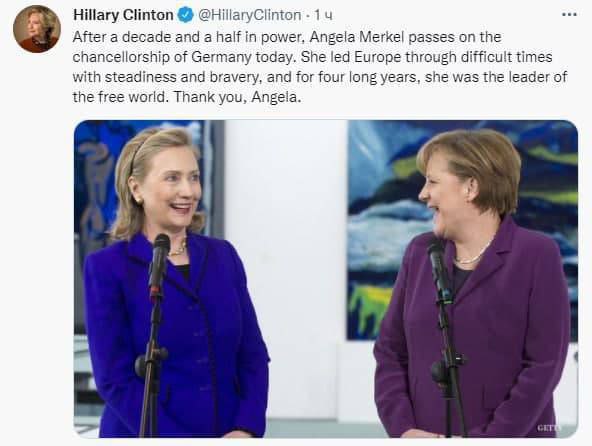
Task: Open the tweet via the '1 ч' timestamp
Action: (324, 15)
